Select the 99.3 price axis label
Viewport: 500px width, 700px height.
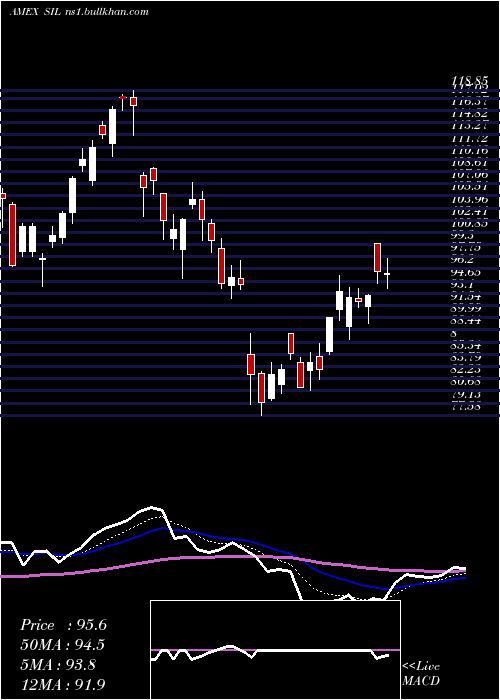pyautogui.click(x=463, y=236)
